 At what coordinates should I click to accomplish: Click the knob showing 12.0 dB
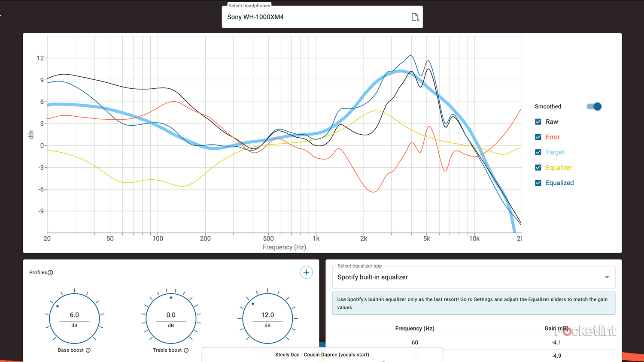267,319
